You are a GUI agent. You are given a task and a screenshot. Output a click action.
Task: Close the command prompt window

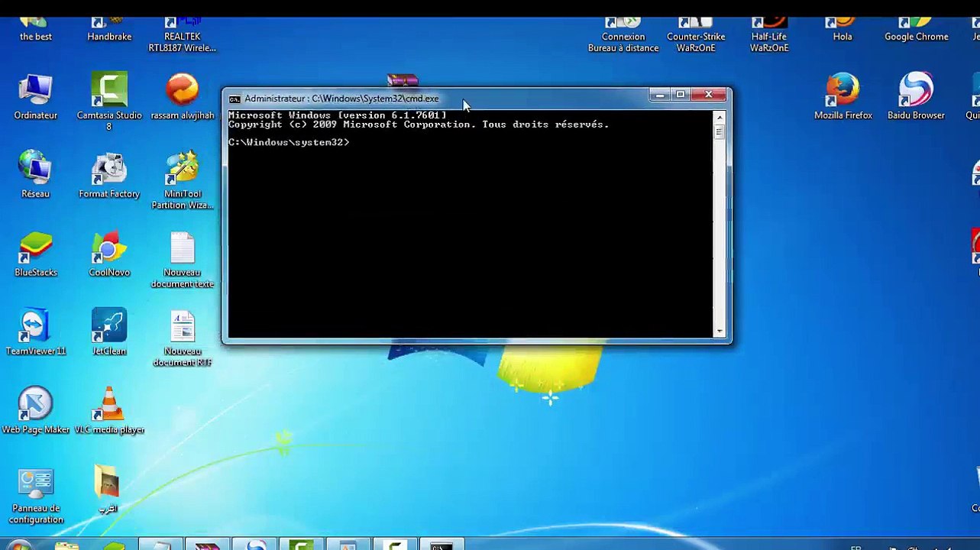[708, 95]
